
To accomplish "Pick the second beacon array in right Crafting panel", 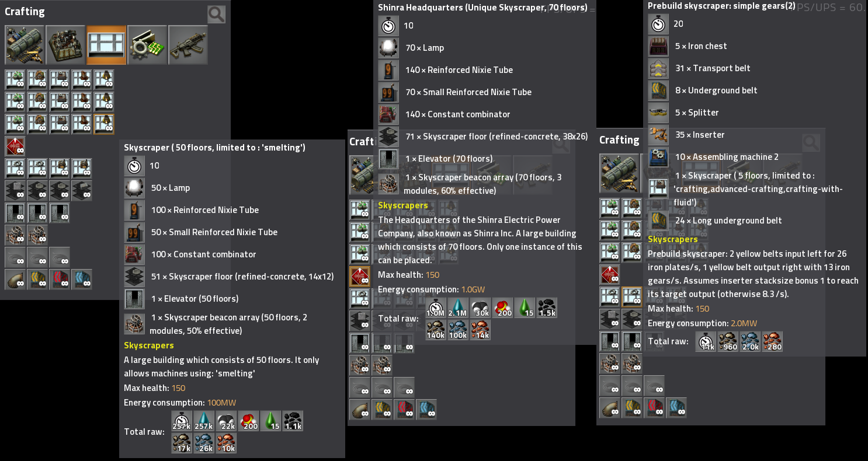I will pyautogui.click(x=632, y=364).
